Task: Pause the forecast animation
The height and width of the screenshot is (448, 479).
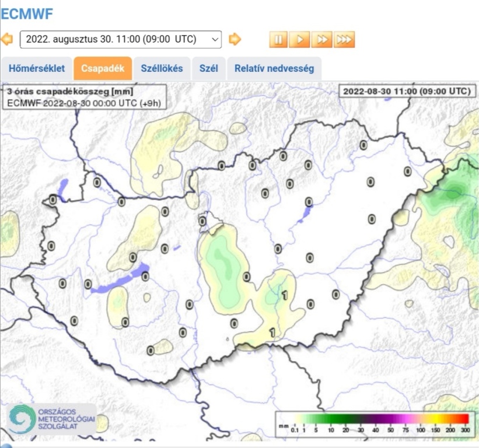Action: click(278, 39)
